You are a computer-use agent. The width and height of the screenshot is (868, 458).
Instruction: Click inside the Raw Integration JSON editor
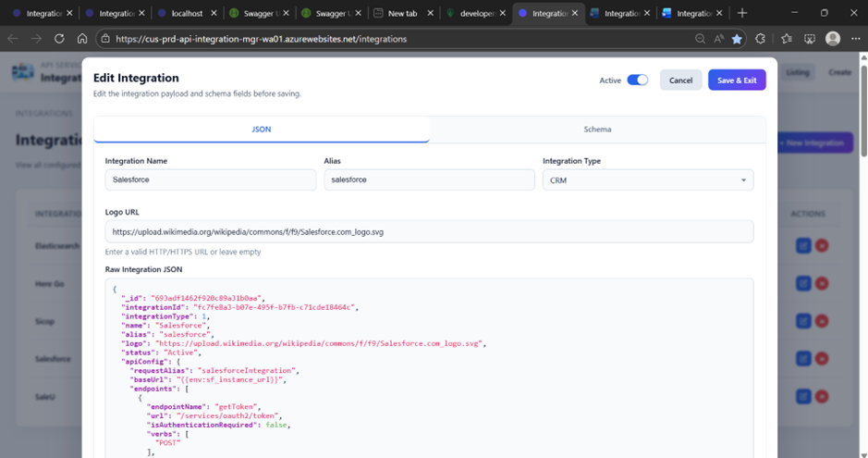point(429,368)
